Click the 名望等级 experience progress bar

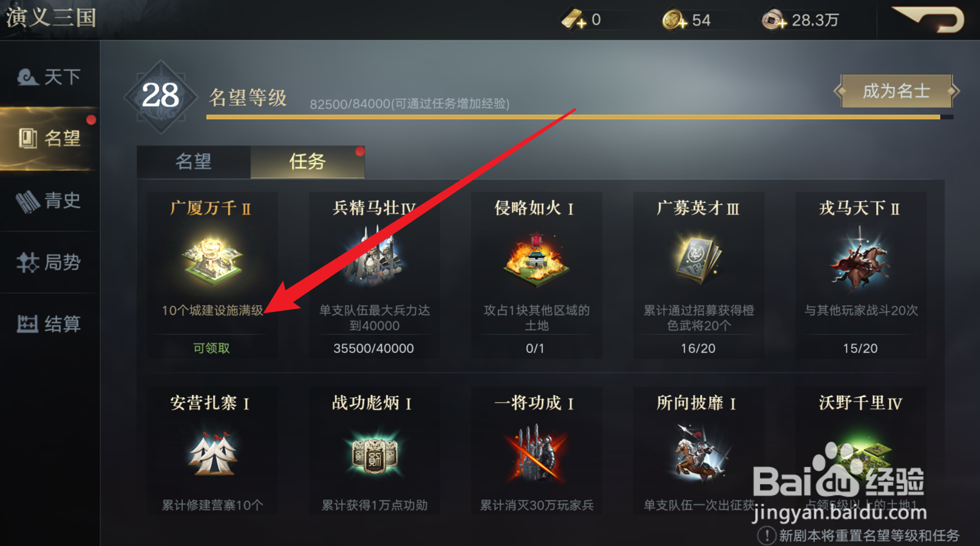(579, 117)
